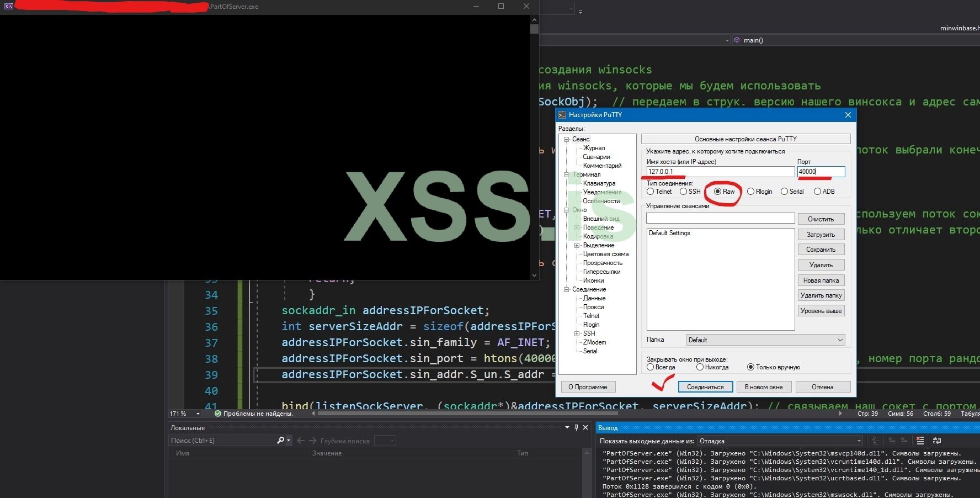The width and height of the screenshot is (980, 498).
Task: Open Цветовая схема in the settings tree
Action: [605, 254]
